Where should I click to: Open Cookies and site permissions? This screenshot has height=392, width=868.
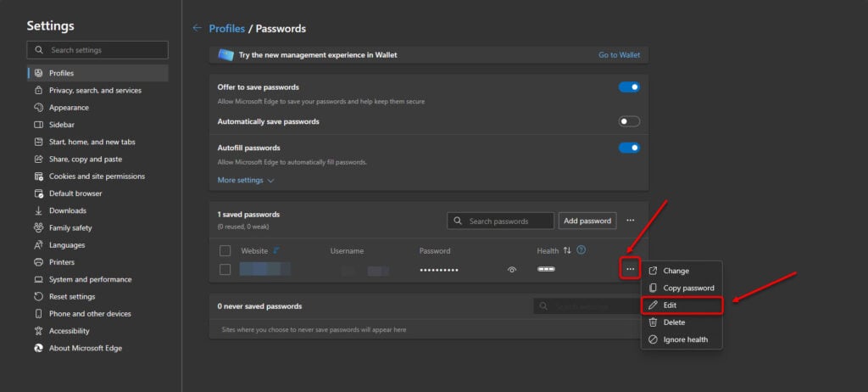97,176
